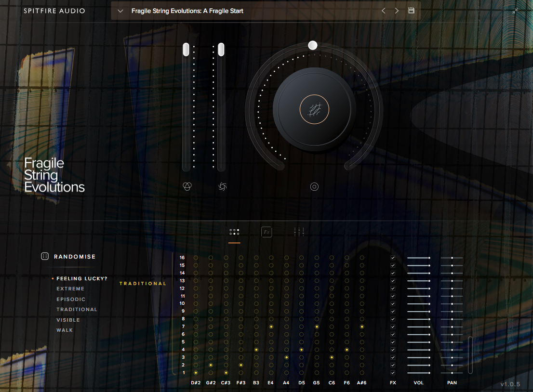This screenshot has width=533, height=392.
Task: Toggle the FX checkbox for row 7
Action: coord(393,327)
